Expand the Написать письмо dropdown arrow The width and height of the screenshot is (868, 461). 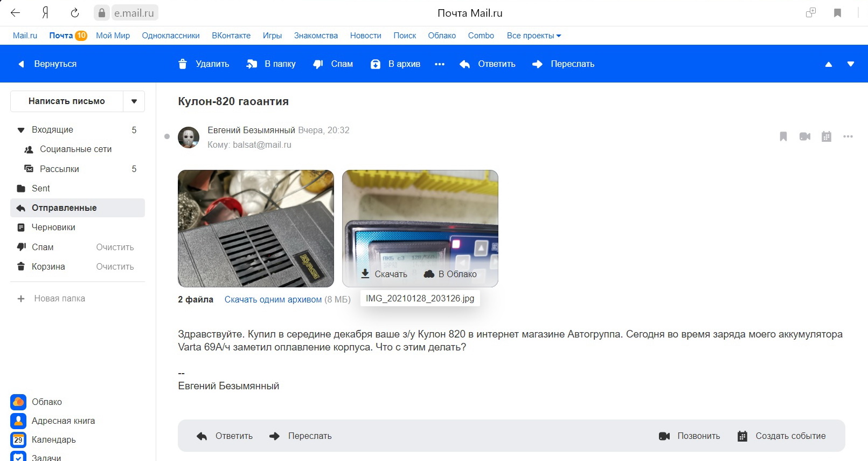[x=134, y=101]
